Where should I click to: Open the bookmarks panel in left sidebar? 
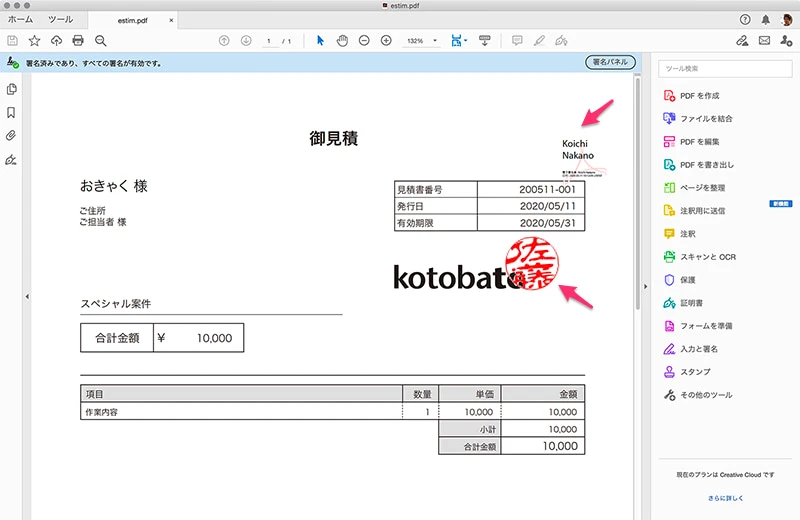click(x=11, y=112)
